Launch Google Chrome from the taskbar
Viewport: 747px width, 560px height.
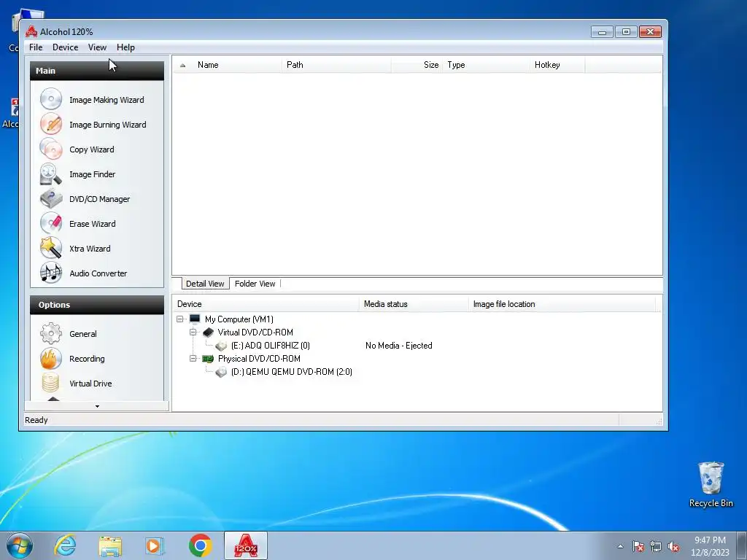200,545
